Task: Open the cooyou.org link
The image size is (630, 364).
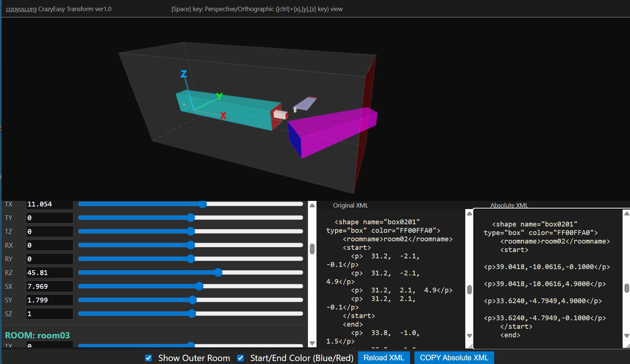Action: [x=21, y=9]
